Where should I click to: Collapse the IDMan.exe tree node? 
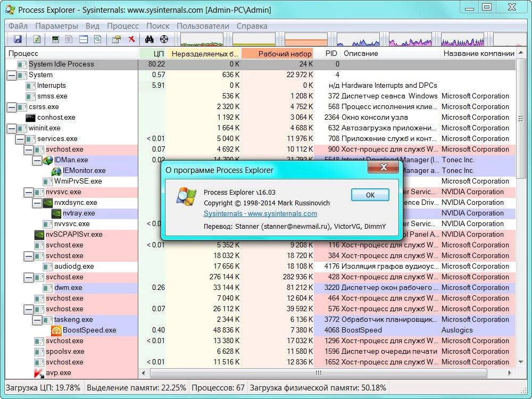click(37, 161)
